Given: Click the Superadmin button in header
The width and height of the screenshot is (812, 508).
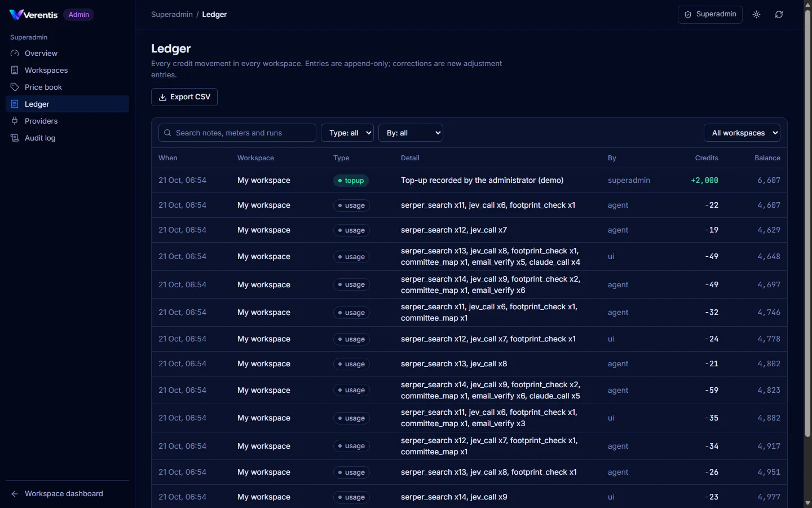Looking at the screenshot, I should (710, 15).
